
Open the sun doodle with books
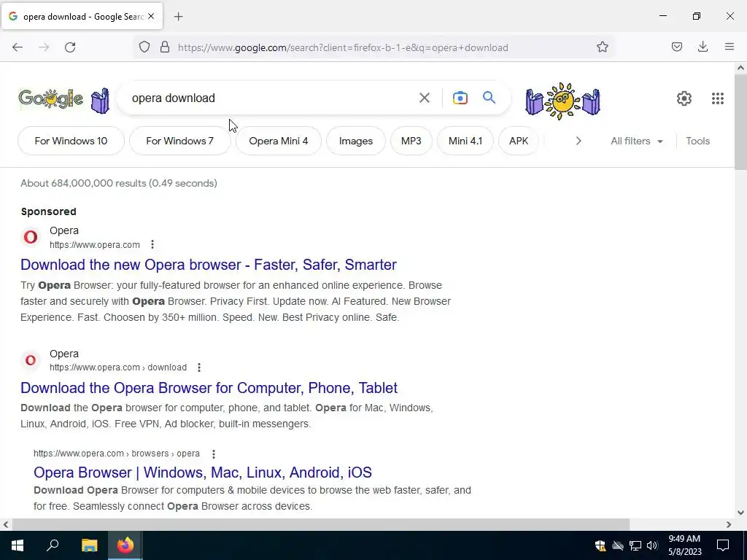pos(562,101)
